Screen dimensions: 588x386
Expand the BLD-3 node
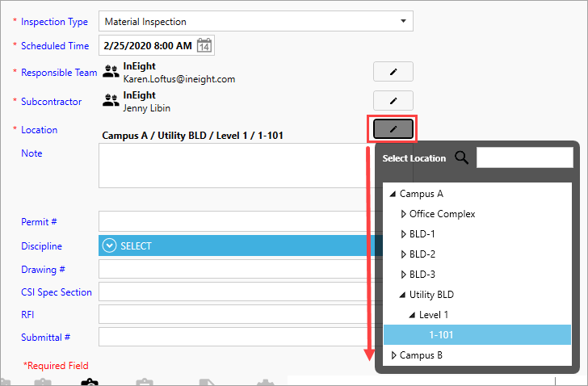(404, 275)
